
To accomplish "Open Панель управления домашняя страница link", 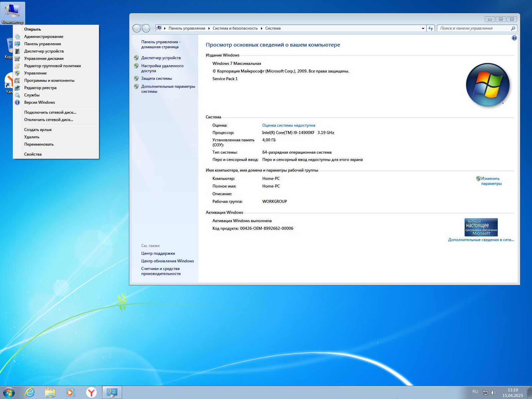I will pos(161,44).
